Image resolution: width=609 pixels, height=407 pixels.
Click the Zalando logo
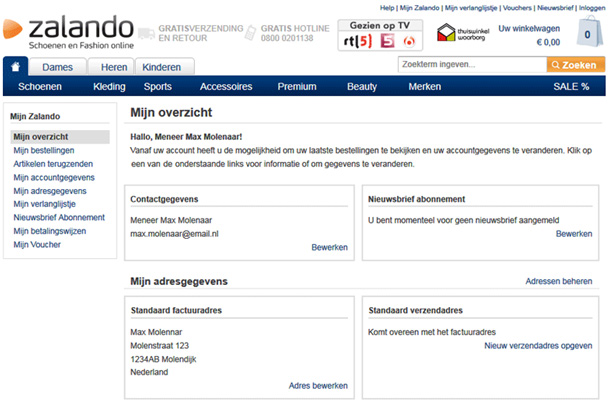click(68, 32)
